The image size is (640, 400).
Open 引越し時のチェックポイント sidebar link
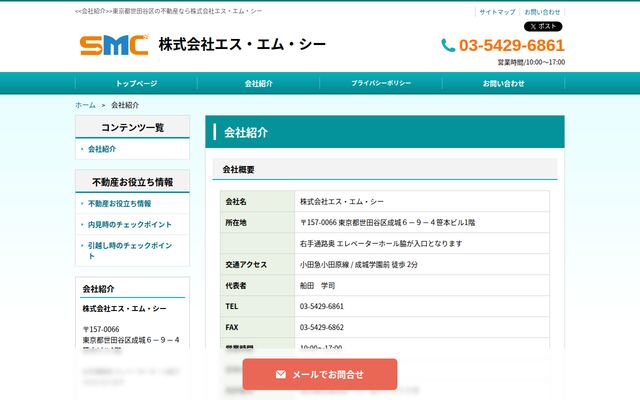tap(130, 250)
